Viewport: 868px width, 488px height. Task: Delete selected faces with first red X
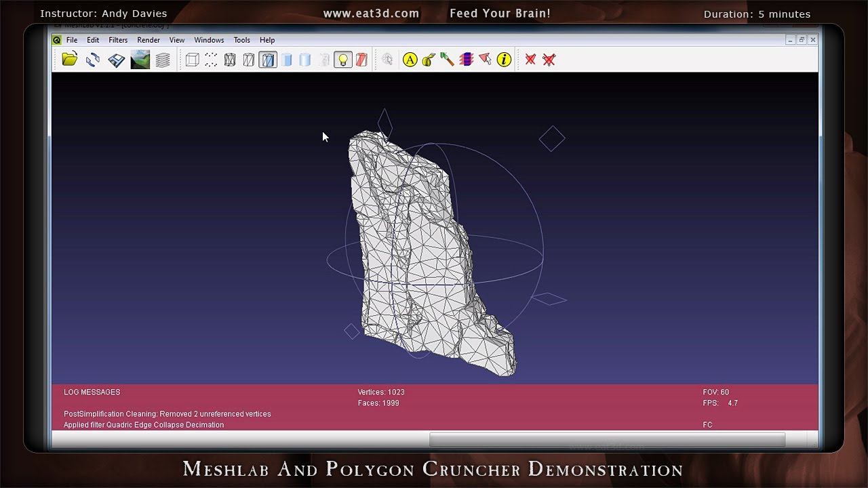pyautogui.click(x=530, y=60)
